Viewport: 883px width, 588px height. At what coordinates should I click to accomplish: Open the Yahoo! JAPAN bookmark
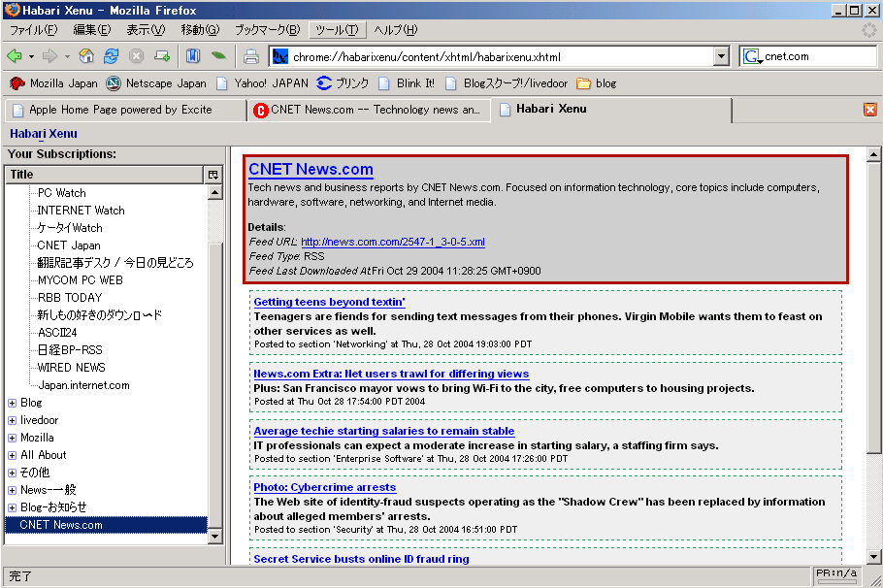coord(263,83)
